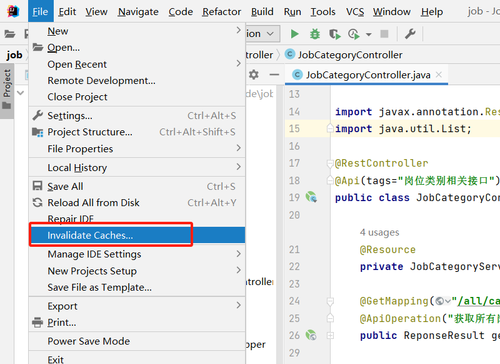Click Exit in File menu
The image size is (500, 364).
pyautogui.click(x=137, y=359)
